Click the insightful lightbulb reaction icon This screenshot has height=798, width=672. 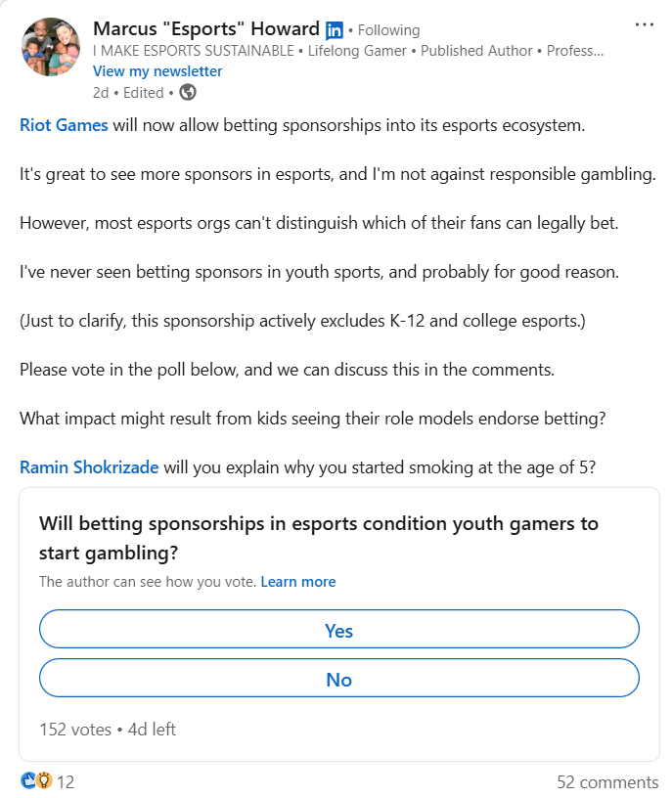(44, 780)
